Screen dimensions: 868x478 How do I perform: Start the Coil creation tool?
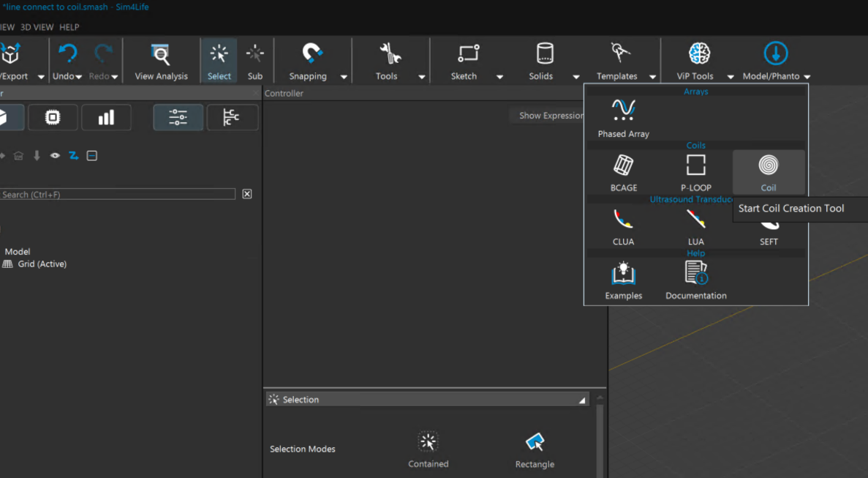pyautogui.click(x=768, y=172)
